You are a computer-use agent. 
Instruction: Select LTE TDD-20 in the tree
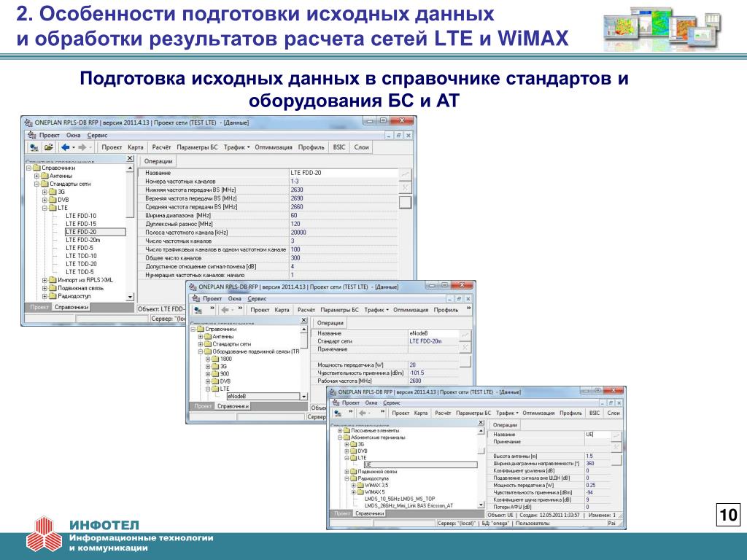coord(81,264)
